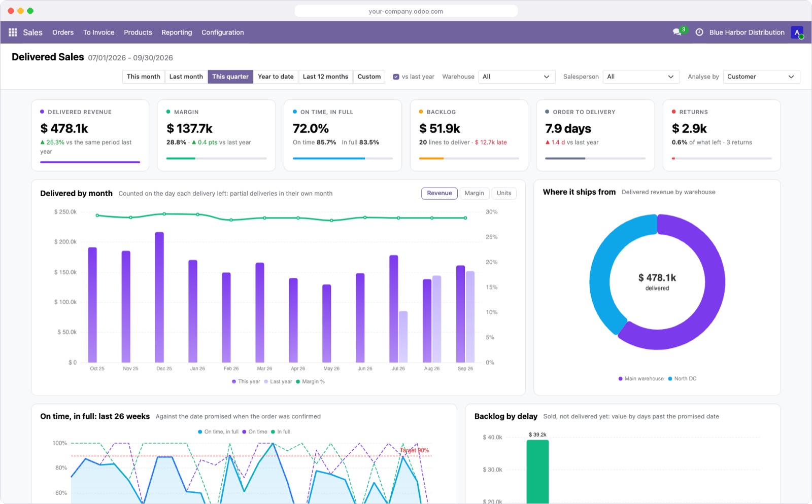Switch chart to the Units view
The image size is (812, 504).
[504, 193]
